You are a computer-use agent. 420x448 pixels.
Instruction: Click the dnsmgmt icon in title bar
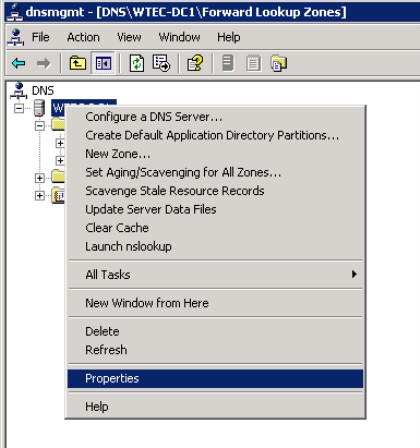pos(15,12)
